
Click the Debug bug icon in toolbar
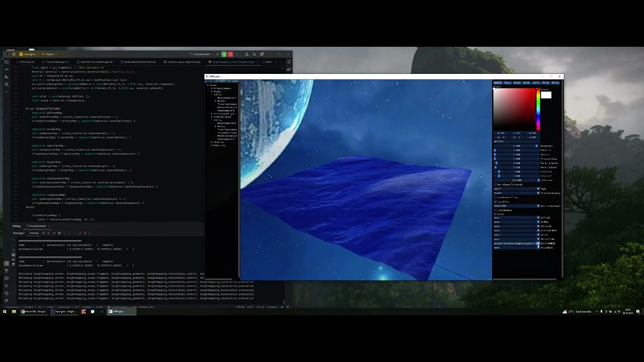click(224, 54)
